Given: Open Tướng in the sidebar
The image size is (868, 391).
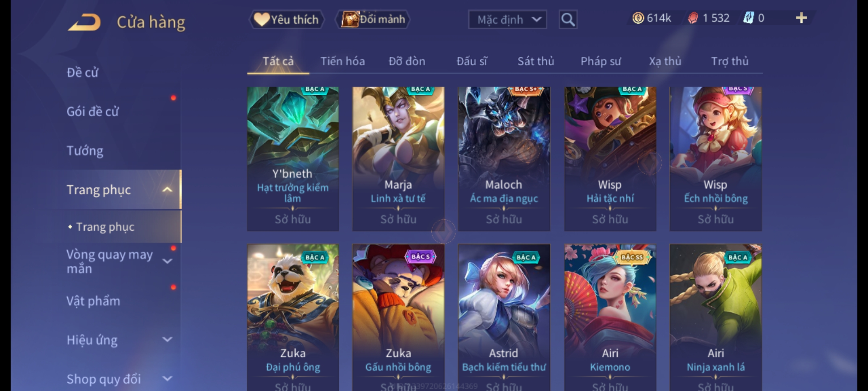Looking at the screenshot, I should [x=85, y=151].
